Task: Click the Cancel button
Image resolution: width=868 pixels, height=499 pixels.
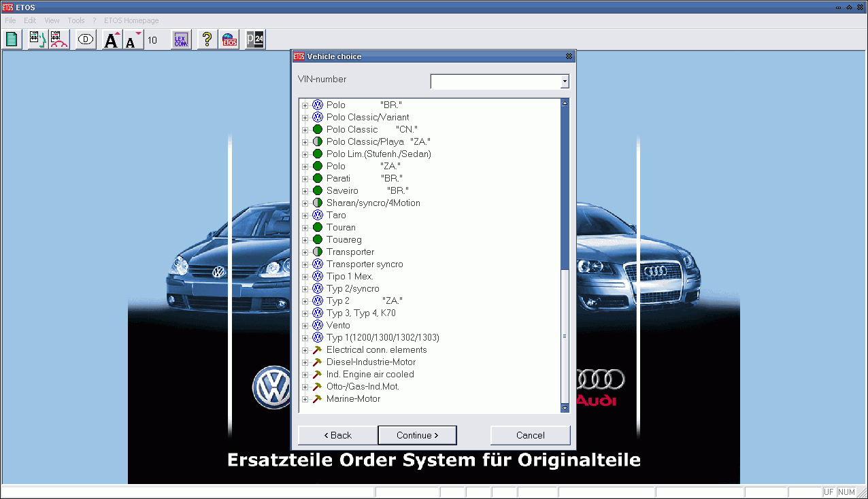Action: [530, 435]
